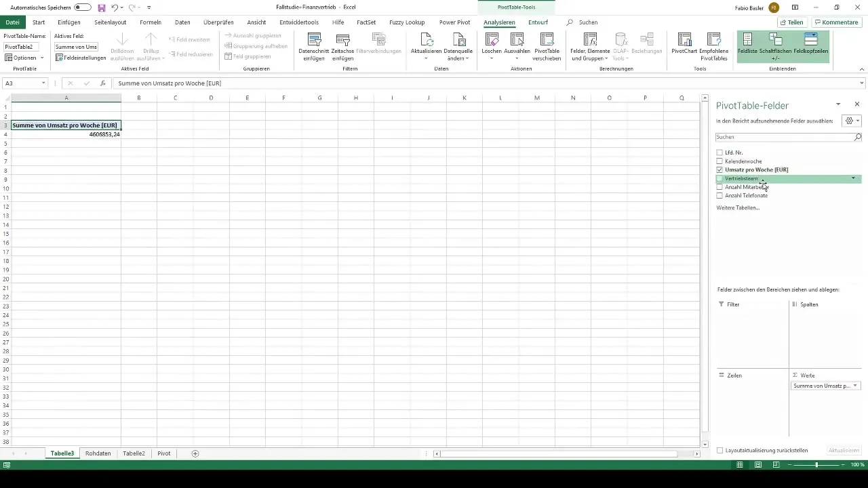Switch to the Formeln tab

tap(151, 22)
